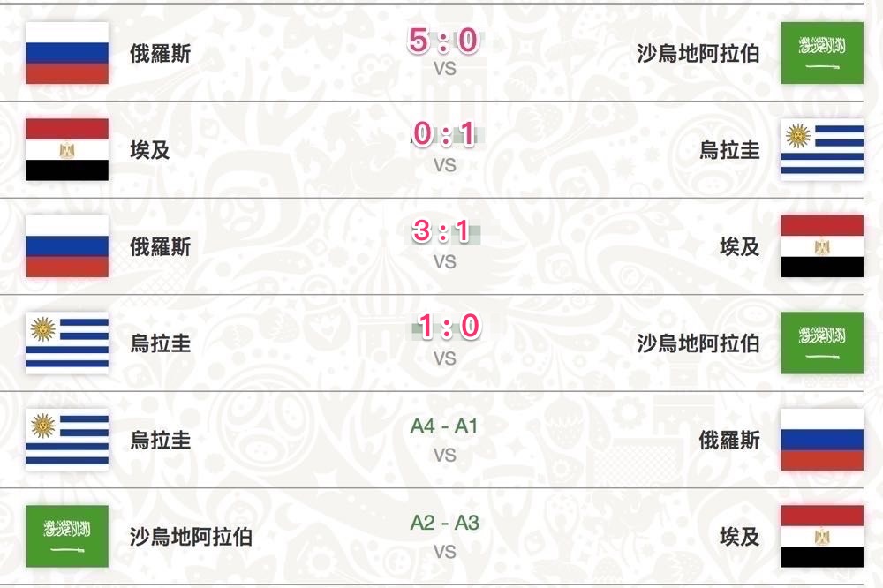Screen dimensions: 883x588
Task: Click Egypt flag in the A2 - A3 row
Action: click(x=821, y=536)
